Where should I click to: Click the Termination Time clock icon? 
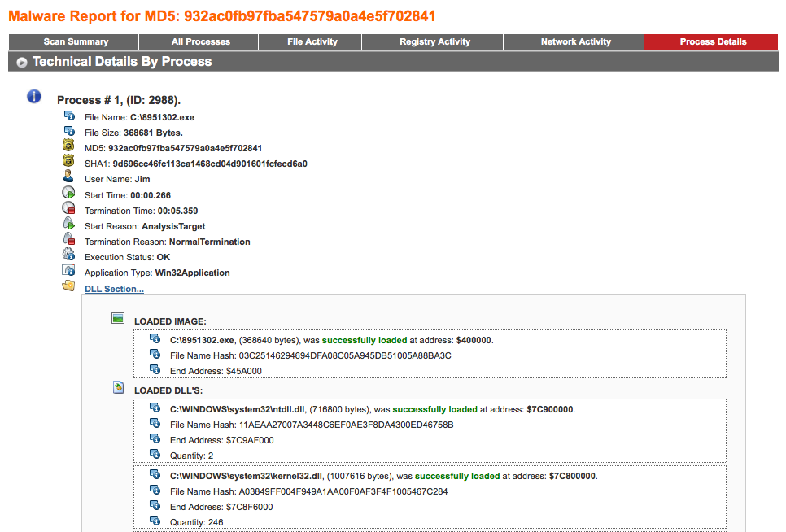click(69, 209)
